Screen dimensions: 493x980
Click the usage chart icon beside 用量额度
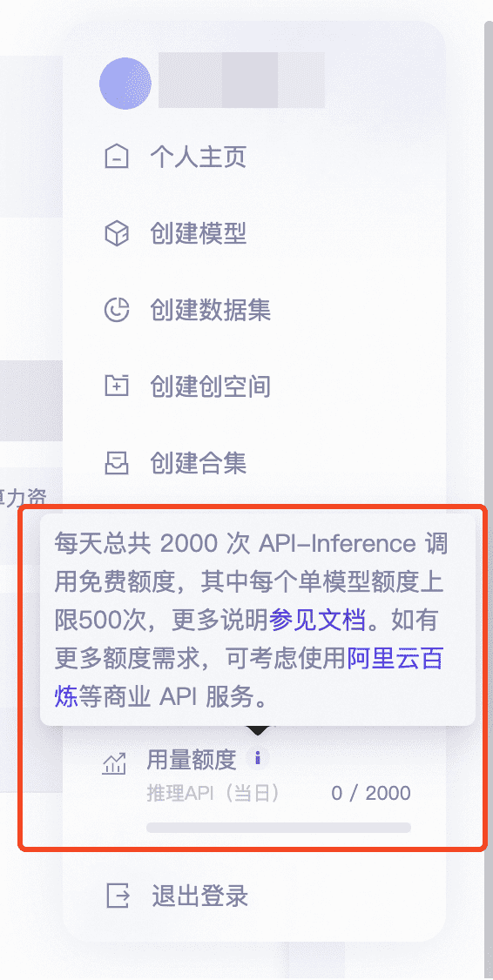pyautogui.click(x=114, y=764)
